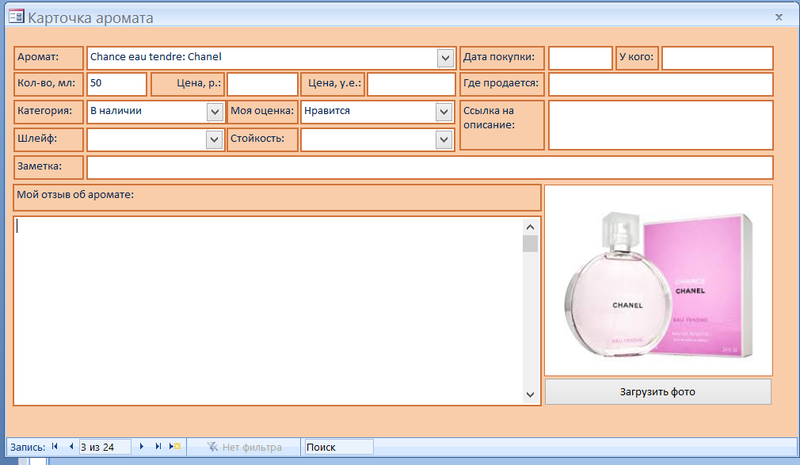Click the record number box 3 из 24
The height and width of the screenshot is (465, 800).
click(x=105, y=447)
